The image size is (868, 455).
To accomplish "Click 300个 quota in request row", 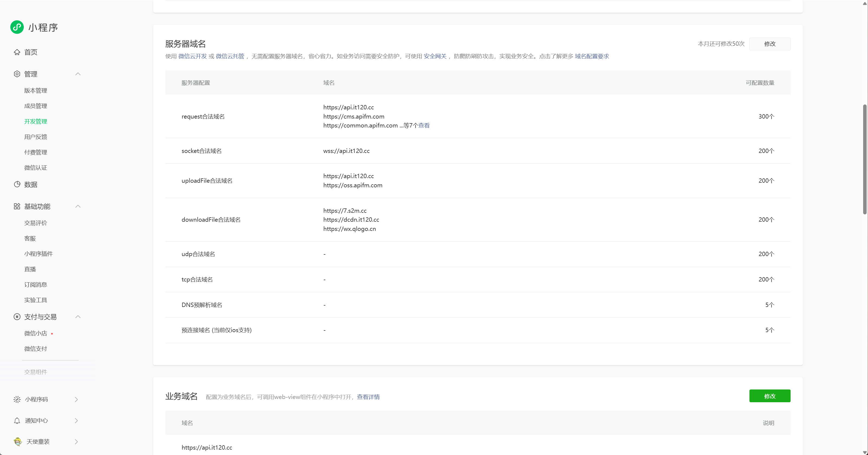I will 766,116.
